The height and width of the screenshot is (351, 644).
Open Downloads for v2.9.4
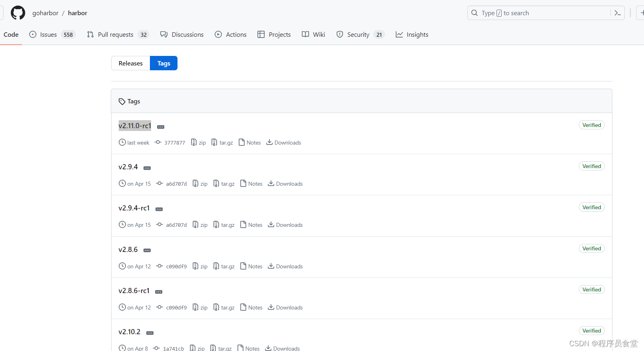pos(285,184)
